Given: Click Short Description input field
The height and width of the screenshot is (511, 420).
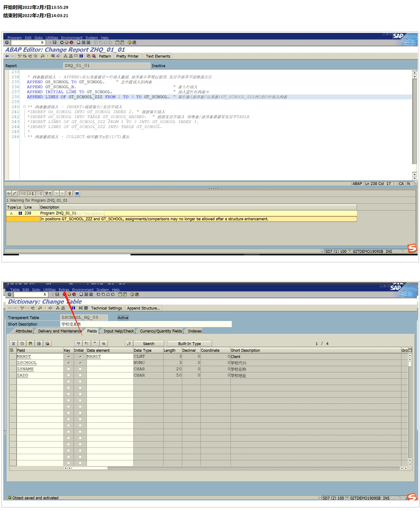Looking at the screenshot, I should (146, 324).
